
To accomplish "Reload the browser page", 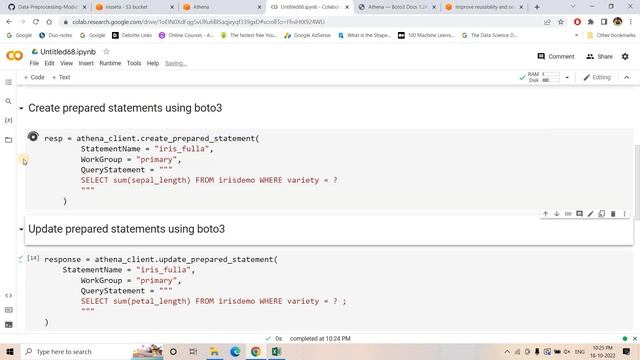I will click(36, 22).
